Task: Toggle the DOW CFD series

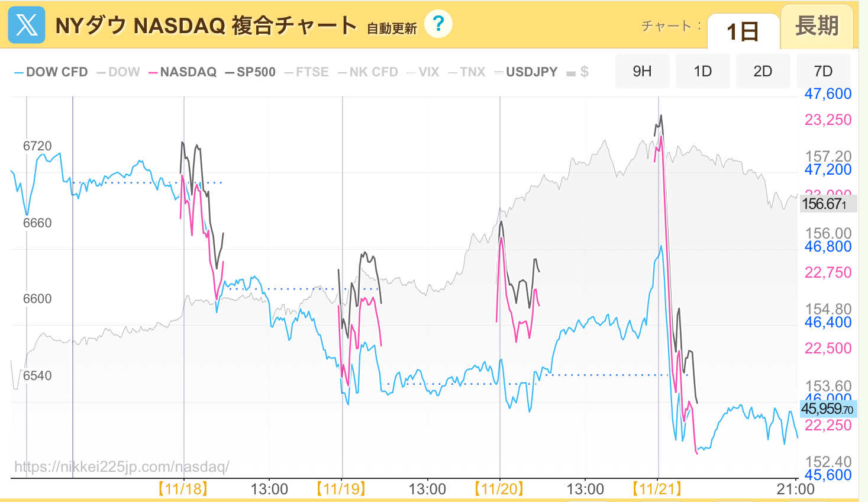Action: (x=51, y=72)
